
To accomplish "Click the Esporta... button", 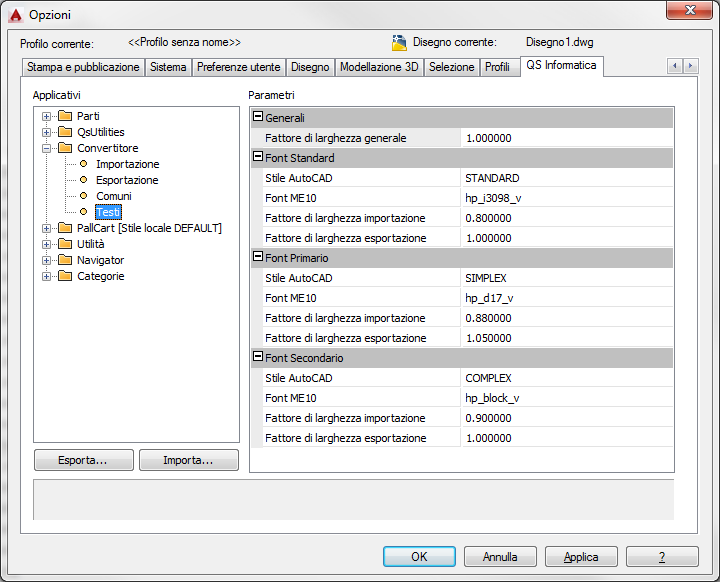I will (84, 460).
